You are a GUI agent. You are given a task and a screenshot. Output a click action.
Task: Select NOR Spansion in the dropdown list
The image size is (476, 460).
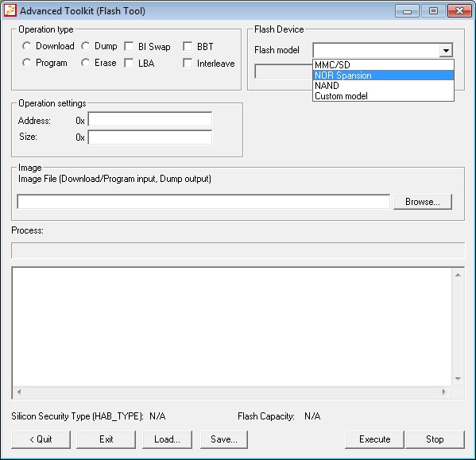coord(383,75)
